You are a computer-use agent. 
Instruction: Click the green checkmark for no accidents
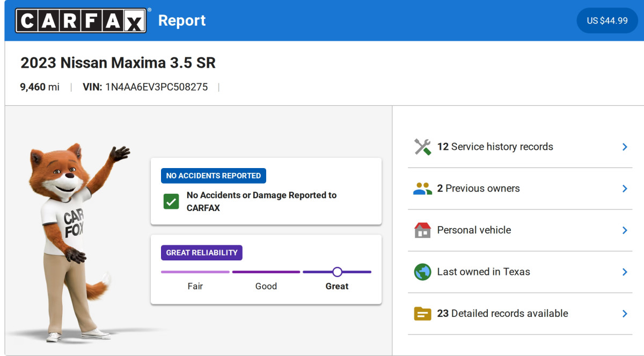click(171, 201)
